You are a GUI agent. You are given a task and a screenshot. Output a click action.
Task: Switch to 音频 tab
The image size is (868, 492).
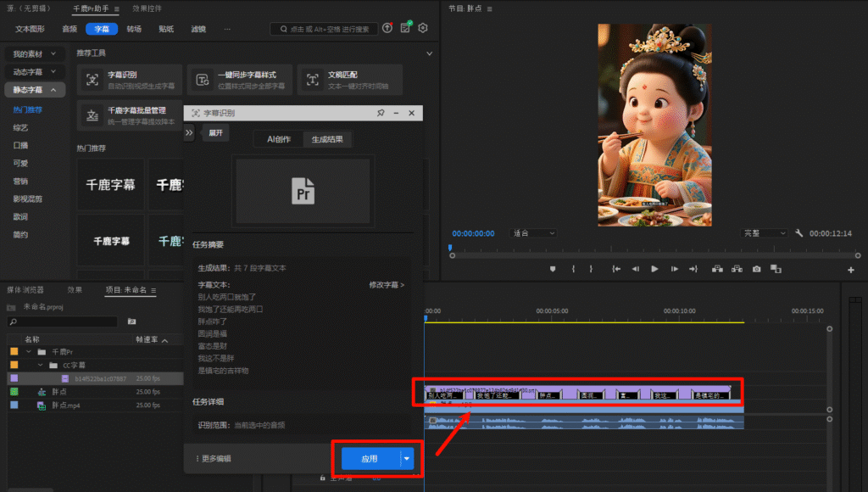[70, 29]
